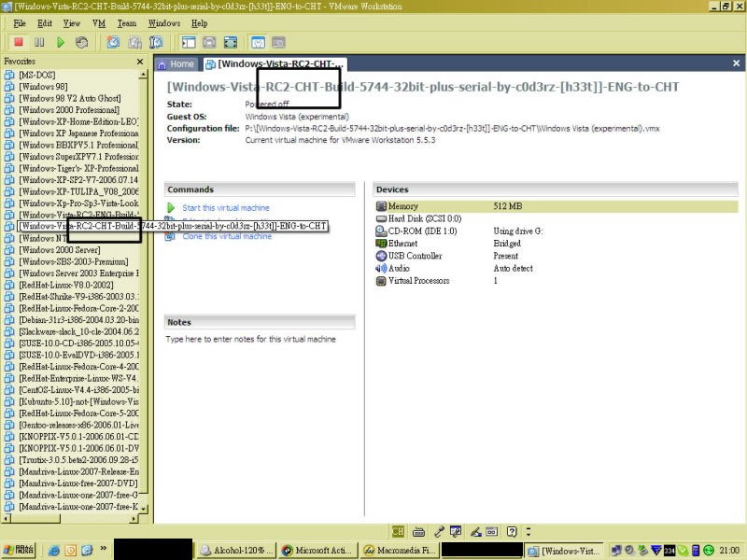Click Favorites horizontal scroll-right arrow
This screenshot has height=560, width=747.
(x=134, y=518)
